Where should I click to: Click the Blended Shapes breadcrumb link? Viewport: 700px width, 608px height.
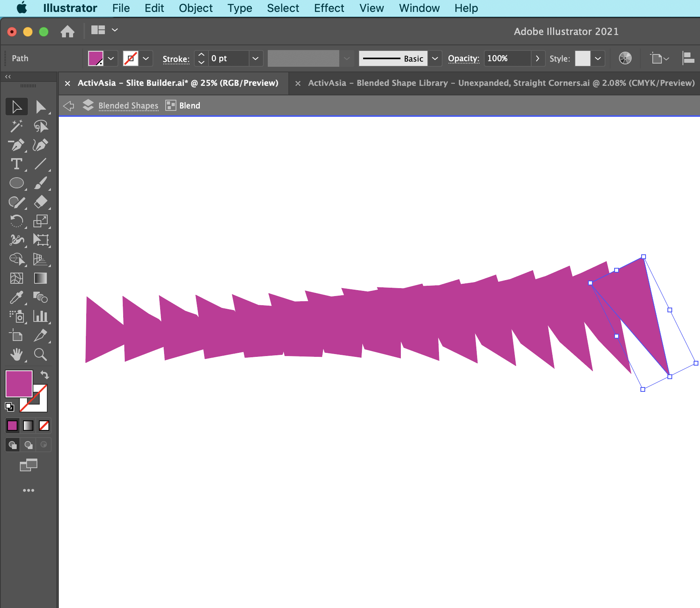point(128,105)
